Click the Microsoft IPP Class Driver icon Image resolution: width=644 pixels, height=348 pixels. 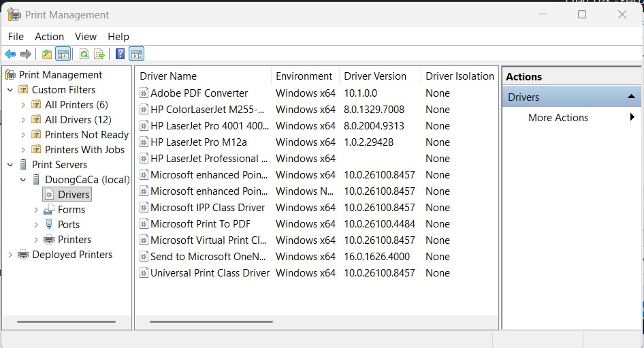pos(144,208)
